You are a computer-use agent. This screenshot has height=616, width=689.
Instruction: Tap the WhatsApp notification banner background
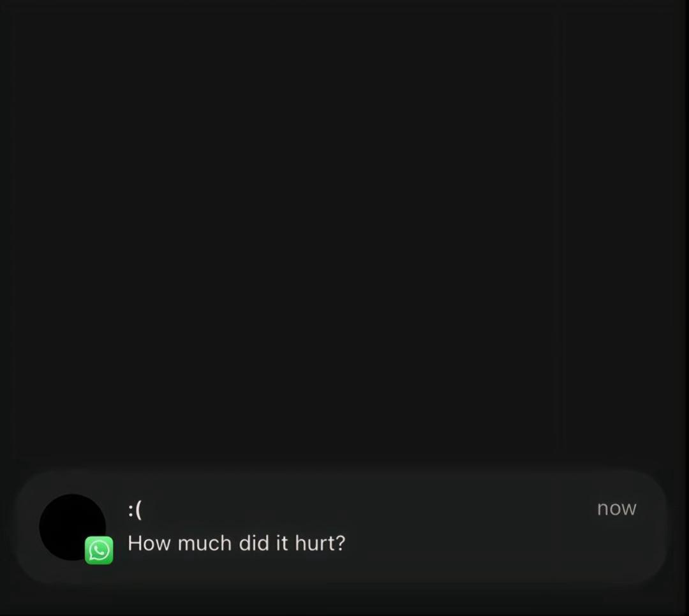[x=341, y=527]
